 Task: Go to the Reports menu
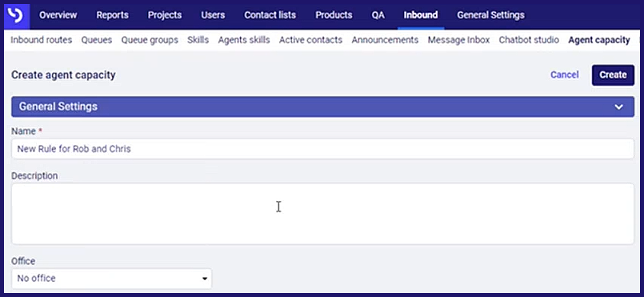[112, 15]
